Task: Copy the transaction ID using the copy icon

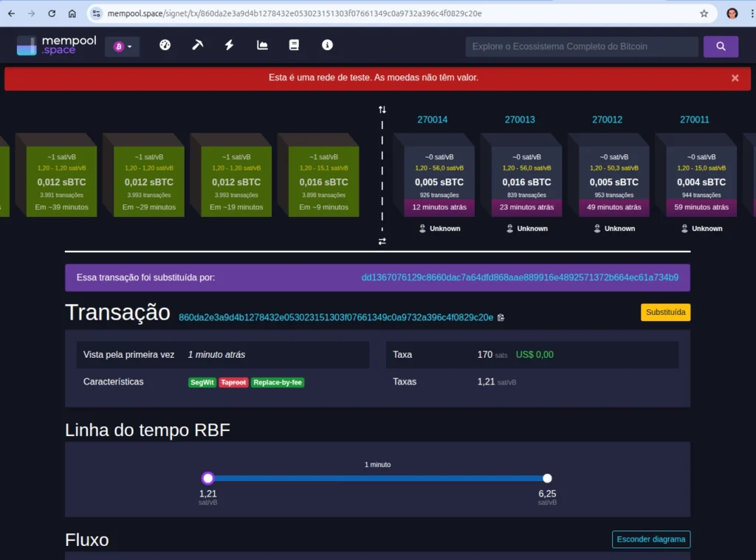Action: (501, 317)
